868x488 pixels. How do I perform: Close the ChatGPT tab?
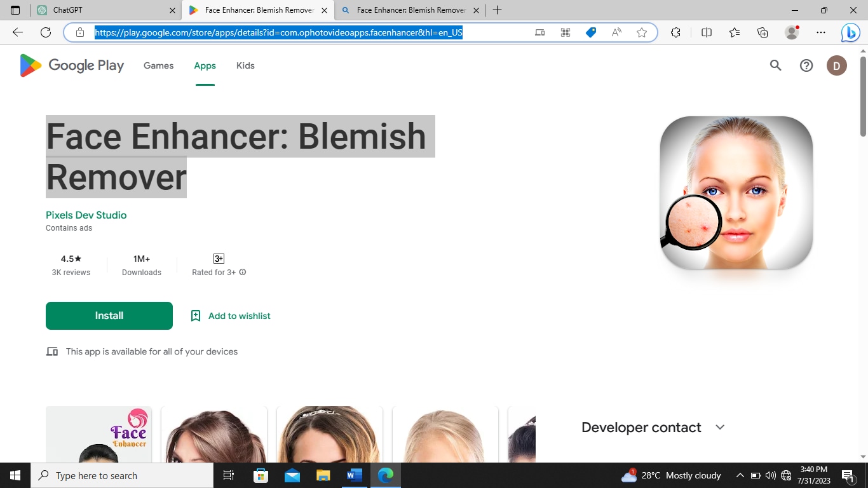pyautogui.click(x=172, y=10)
